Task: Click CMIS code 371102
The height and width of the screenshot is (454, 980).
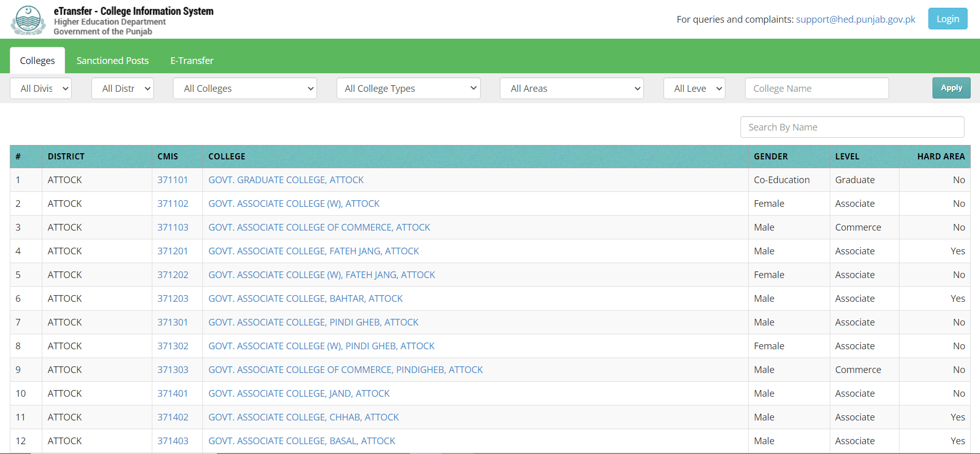Action: [173, 204]
